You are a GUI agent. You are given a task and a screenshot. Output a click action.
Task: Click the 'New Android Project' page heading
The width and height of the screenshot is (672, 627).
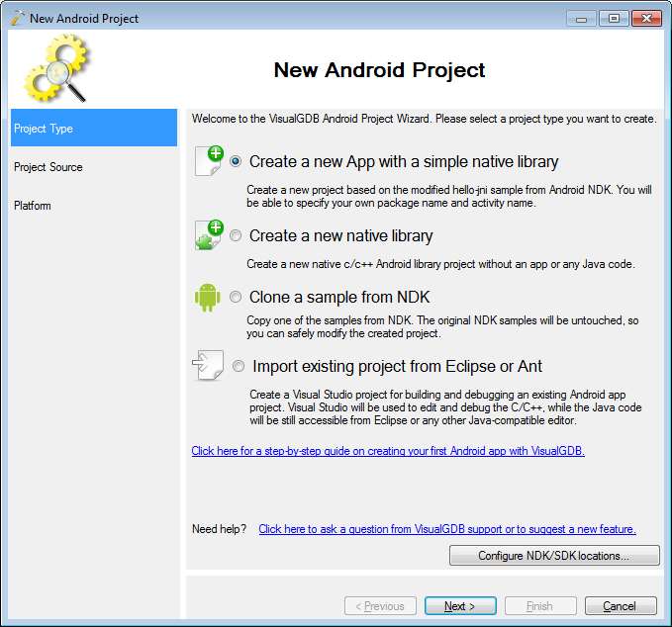point(379,70)
